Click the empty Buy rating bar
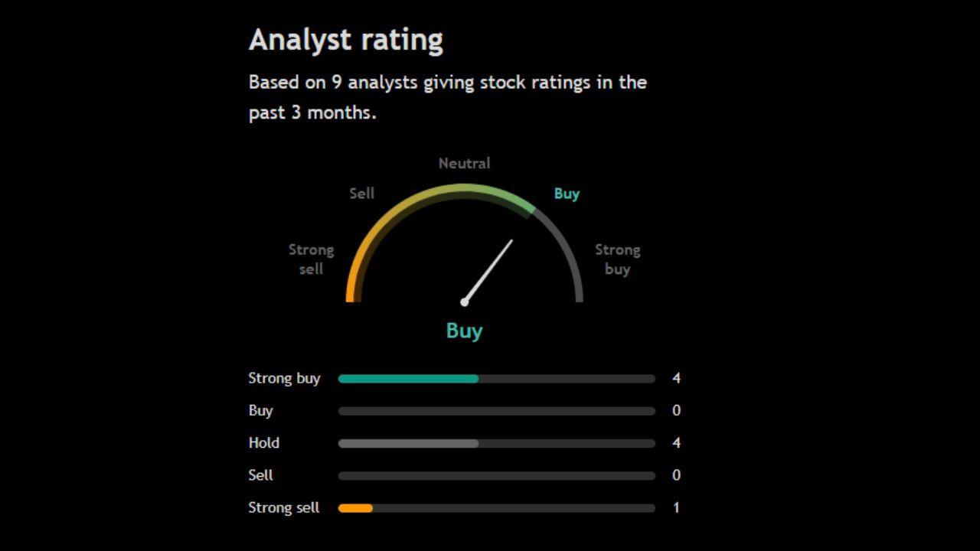Viewport: 980px width, 551px height. (496, 411)
